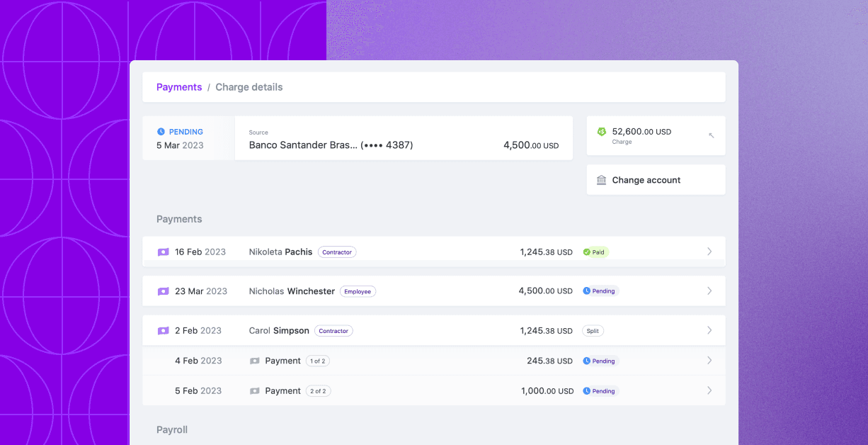Click the Contractor tag next to Carol Simpson
Image resolution: width=868 pixels, height=445 pixels.
click(333, 330)
